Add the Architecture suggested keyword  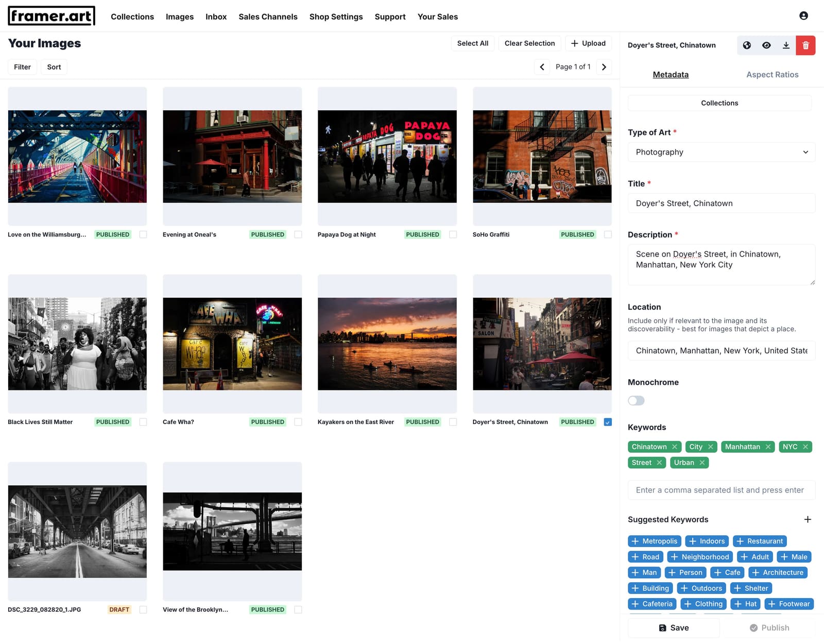tap(778, 572)
